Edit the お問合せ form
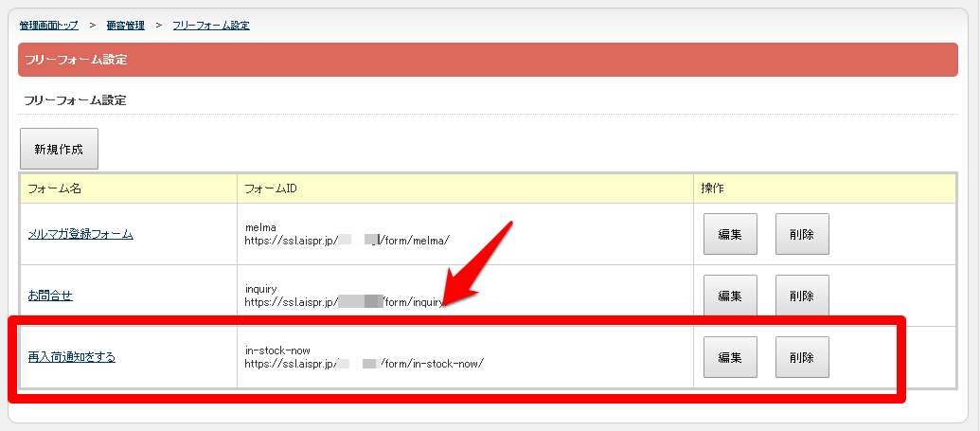980x431 pixels. tap(730, 296)
